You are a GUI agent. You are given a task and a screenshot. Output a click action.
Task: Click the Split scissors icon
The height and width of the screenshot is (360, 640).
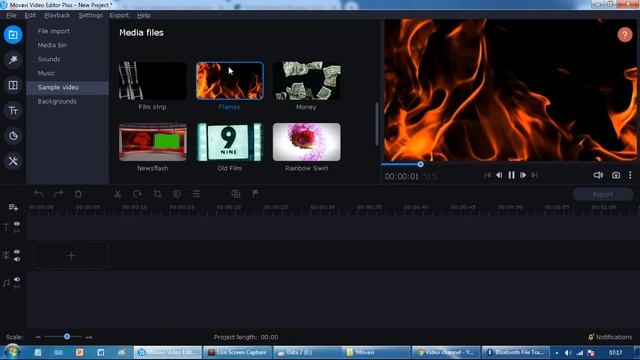[118, 194]
